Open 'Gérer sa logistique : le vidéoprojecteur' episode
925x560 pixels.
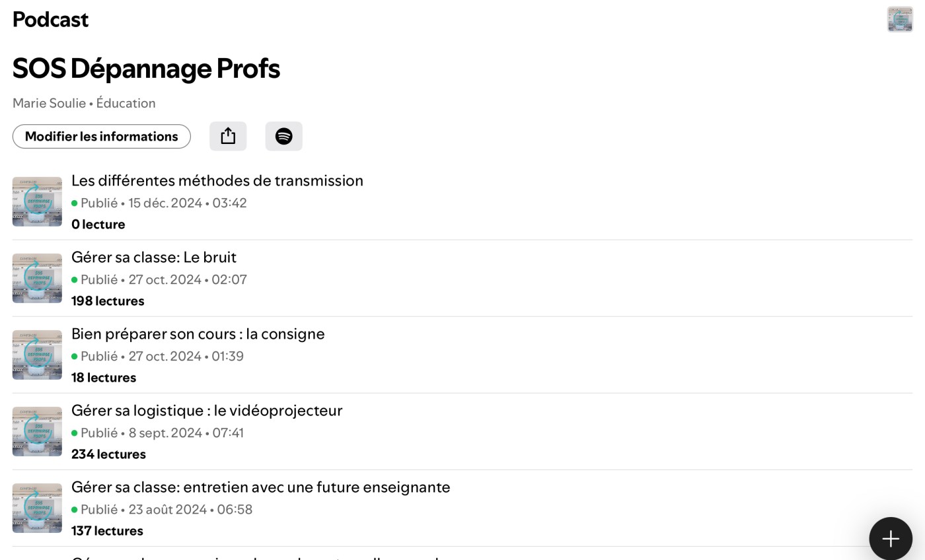click(x=206, y=410)
